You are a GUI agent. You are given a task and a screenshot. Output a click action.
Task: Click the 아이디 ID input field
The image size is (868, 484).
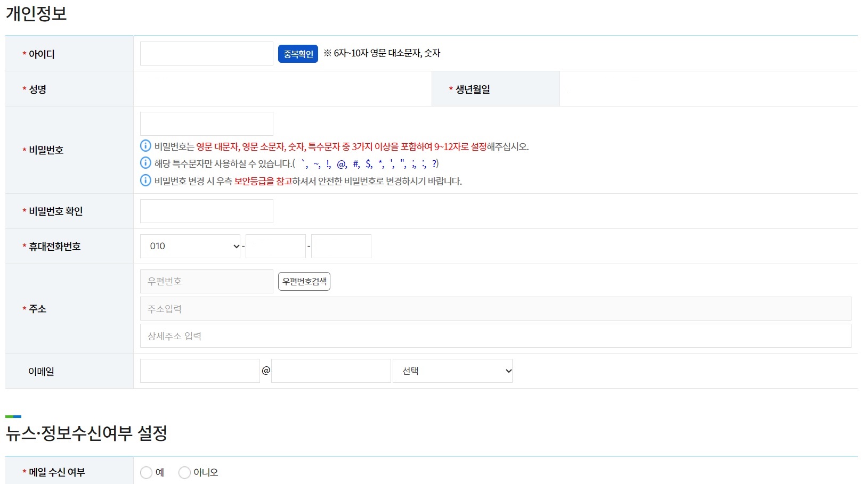(x=206, y=53)
